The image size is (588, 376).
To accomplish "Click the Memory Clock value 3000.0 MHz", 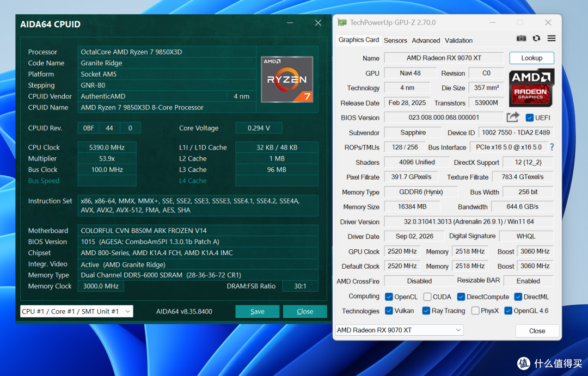I will 101,286.
